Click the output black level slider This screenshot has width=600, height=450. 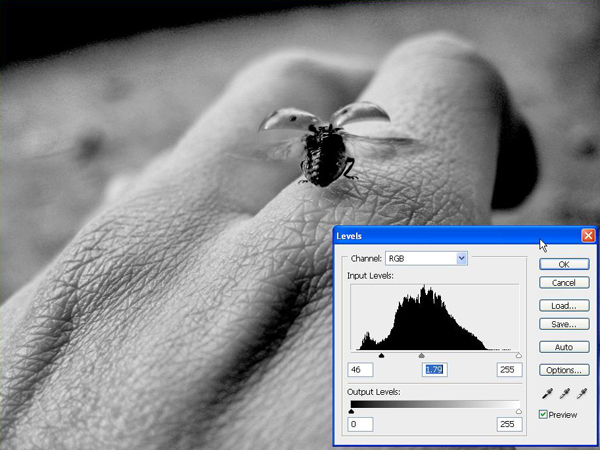tap(351, 411)
